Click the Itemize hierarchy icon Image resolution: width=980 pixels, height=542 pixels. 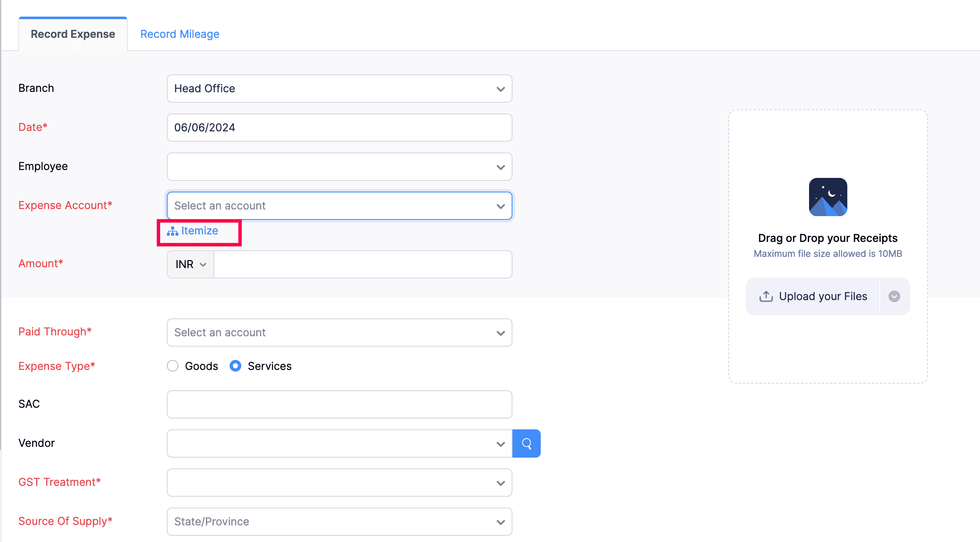coord(172,231)
